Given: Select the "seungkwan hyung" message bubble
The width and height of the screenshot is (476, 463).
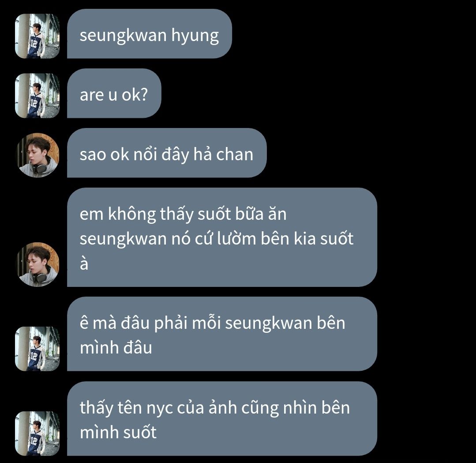Looking at the screenshot, I should tap(150, 34).
